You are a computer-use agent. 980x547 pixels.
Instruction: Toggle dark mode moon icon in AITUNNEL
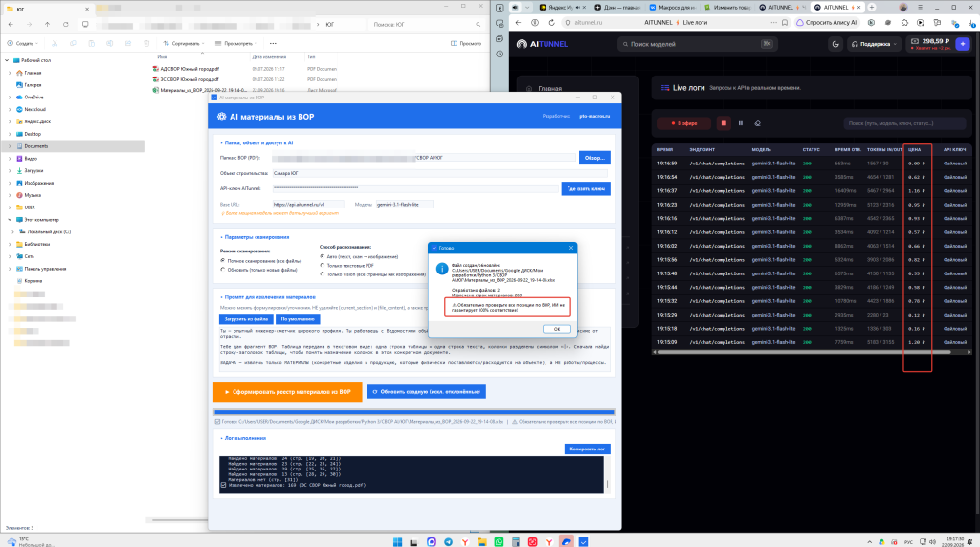click(835, 44)
